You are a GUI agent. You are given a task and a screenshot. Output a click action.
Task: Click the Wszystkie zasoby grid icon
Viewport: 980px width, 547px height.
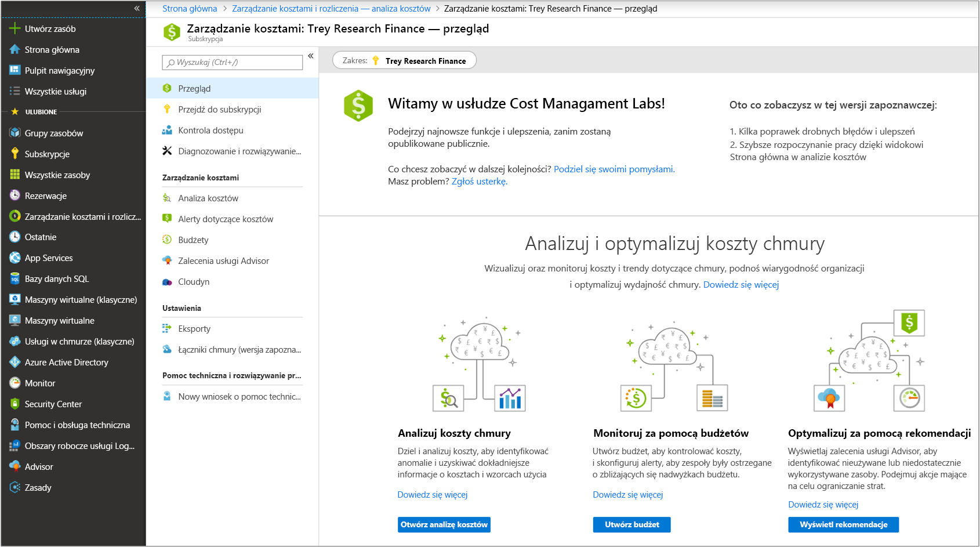click(15, 175)
